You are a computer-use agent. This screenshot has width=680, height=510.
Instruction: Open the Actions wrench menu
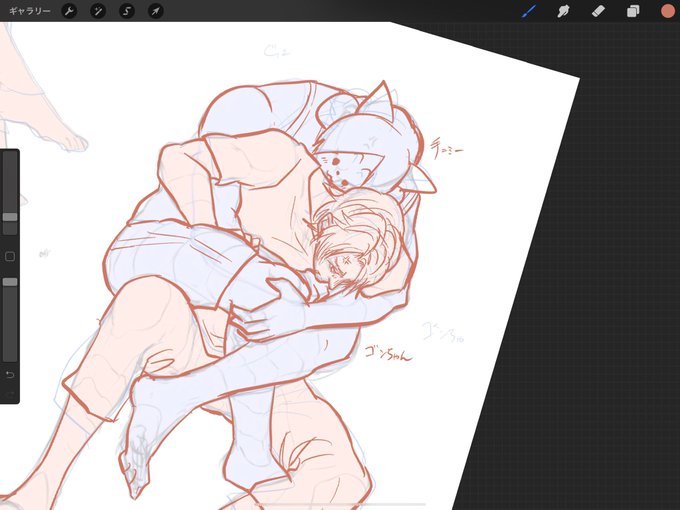[x=69, y=11]
